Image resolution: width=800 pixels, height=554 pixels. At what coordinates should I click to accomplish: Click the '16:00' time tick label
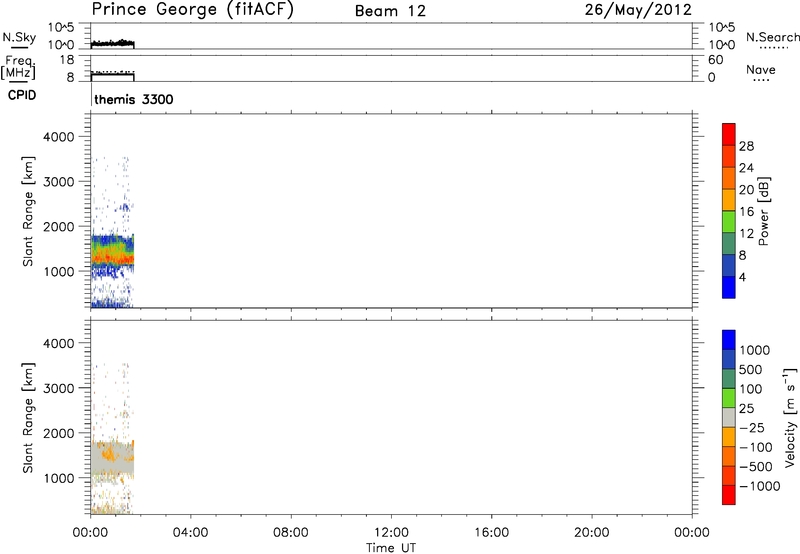tap(491, 533)
